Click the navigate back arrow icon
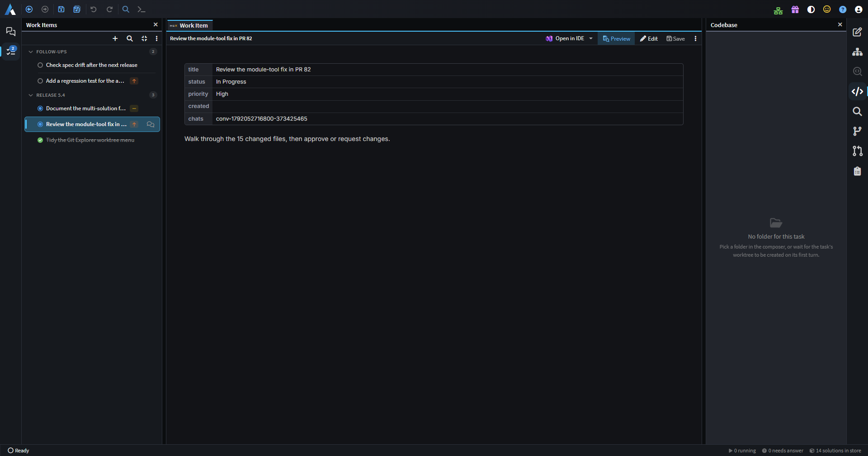This screenshot has width=868, height=456. pyautogui.click(x=29, y=9)
